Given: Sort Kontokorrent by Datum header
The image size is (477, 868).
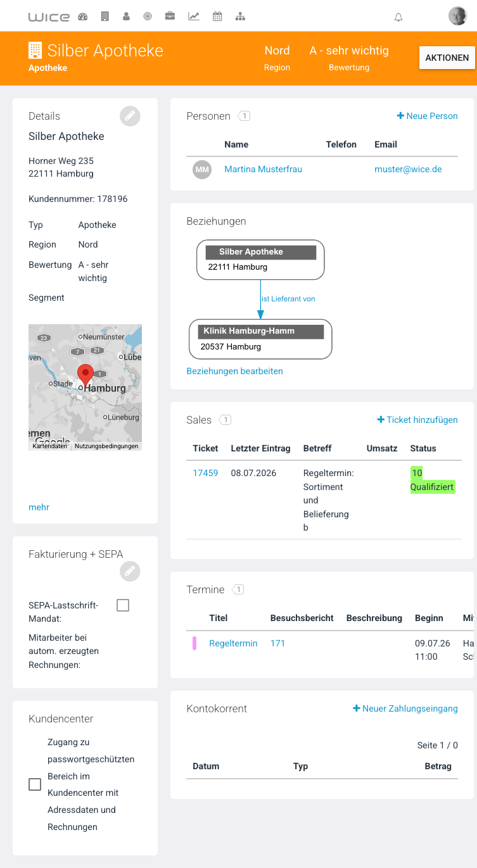Looking at the screenshot, I should pyautogui.click(x=206, y=766).
